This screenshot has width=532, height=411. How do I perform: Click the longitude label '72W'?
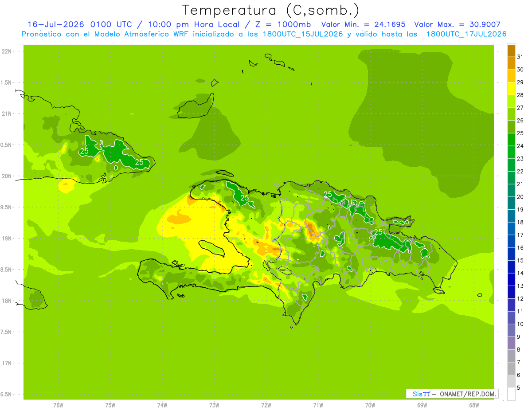click(x=266, y=405)
